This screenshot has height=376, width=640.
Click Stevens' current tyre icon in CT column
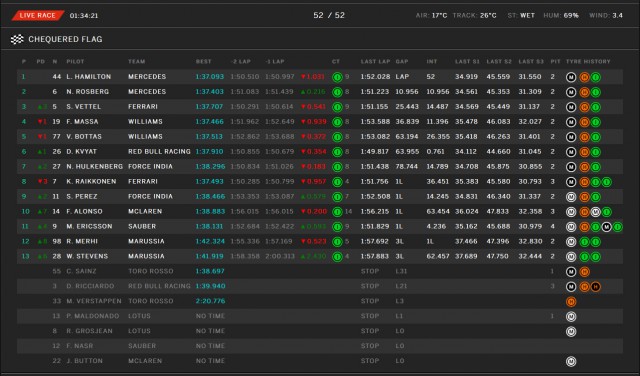click(337, 256)
